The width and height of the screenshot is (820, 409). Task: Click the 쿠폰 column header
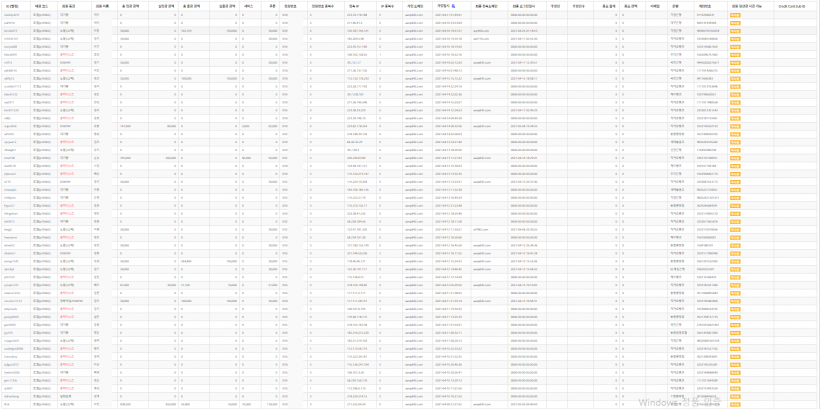272,5
